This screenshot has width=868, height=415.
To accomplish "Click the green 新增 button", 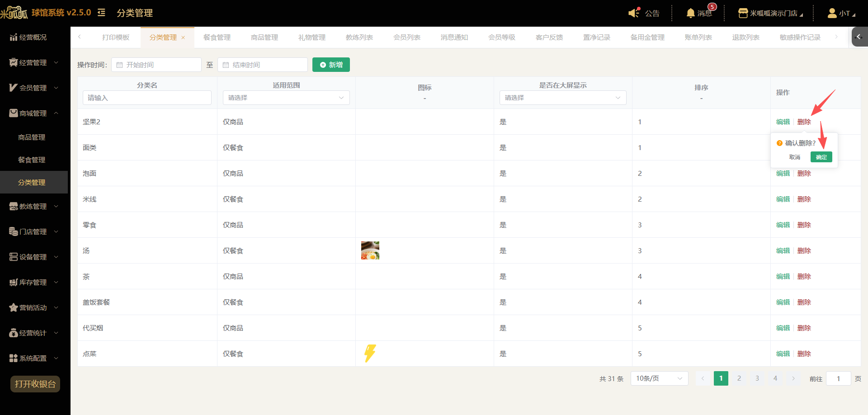I will click(331, 65).
